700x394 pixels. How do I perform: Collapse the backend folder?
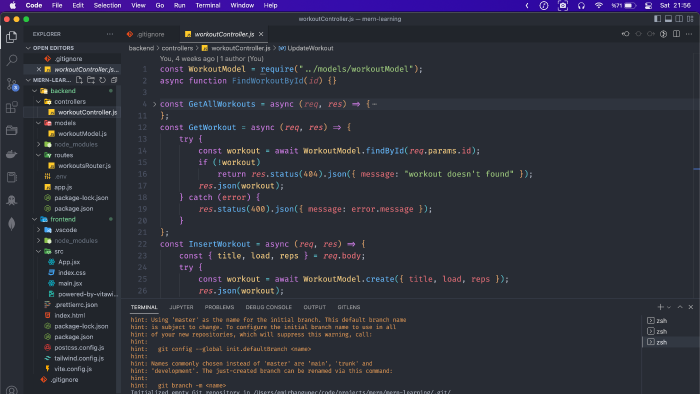pos(34,91)
